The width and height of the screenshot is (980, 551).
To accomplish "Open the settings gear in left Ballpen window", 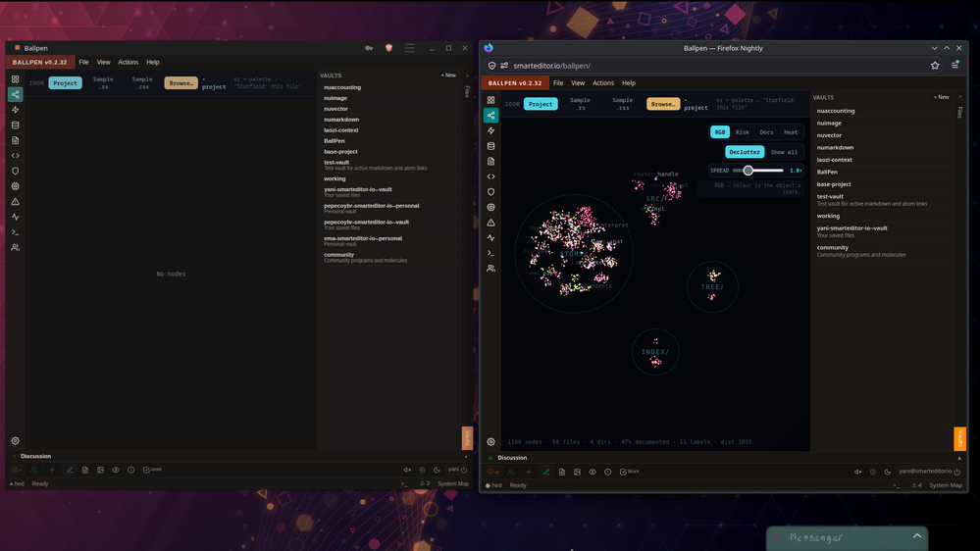I will tap(15, 440).
